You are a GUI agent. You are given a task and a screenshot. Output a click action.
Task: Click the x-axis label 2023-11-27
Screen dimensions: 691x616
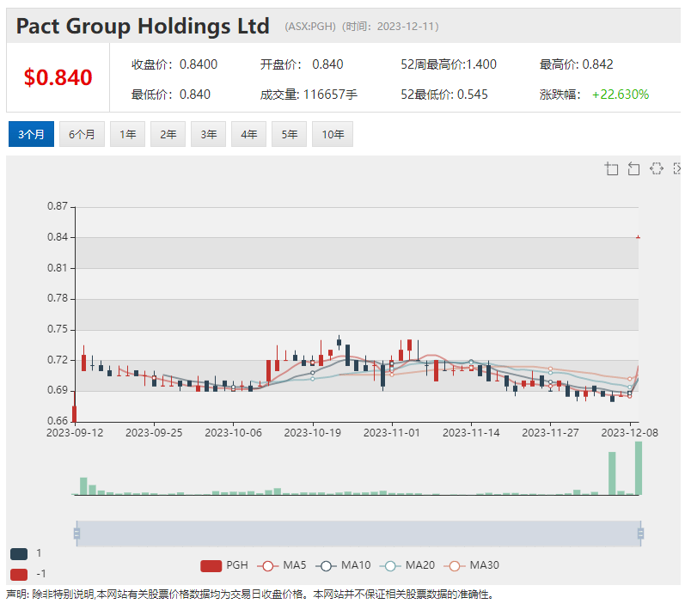550,433
